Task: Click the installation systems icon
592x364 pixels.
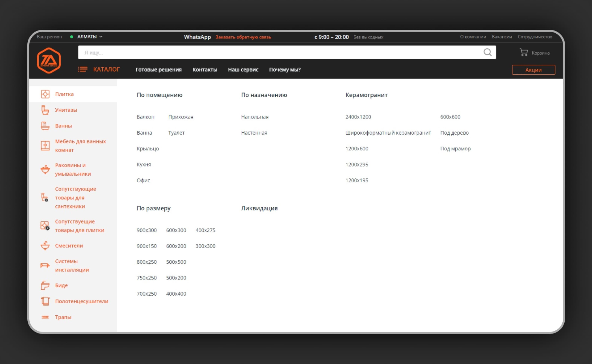Action: click(45, 265)
